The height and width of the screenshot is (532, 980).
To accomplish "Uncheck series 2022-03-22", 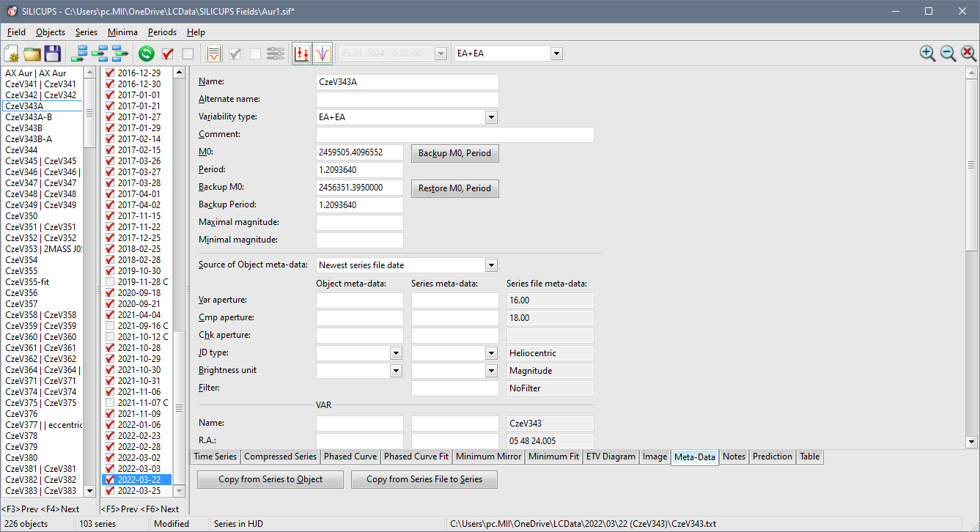I will click(x=110, y=480).
